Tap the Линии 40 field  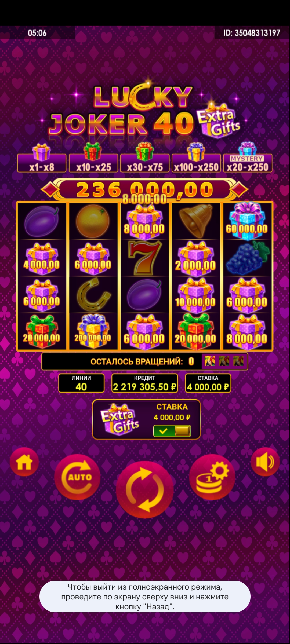click(x=81, y=383)
